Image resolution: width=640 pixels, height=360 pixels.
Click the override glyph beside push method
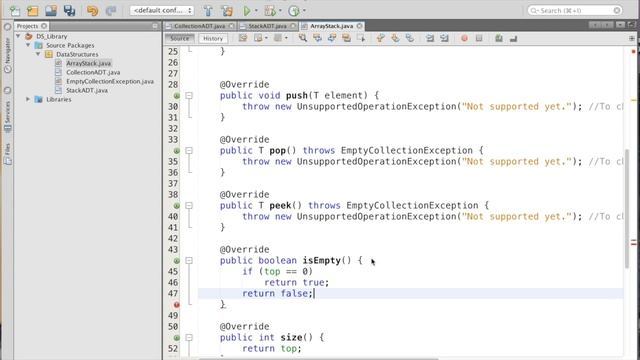coord(176,96)
